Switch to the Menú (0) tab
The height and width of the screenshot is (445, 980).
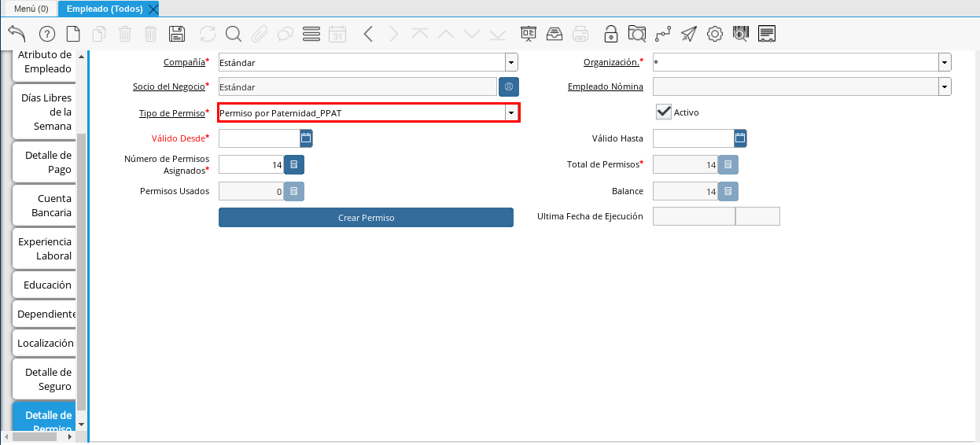point(31,9)
